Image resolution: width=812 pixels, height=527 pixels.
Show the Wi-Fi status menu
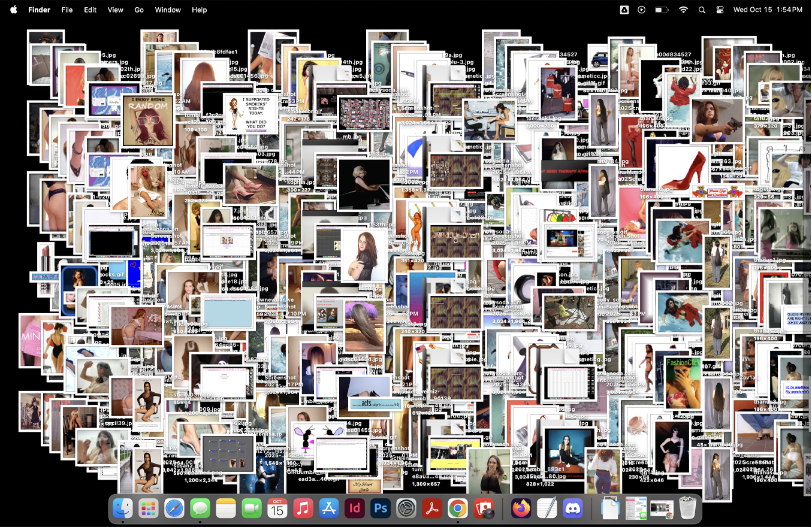tap(683, 10)
